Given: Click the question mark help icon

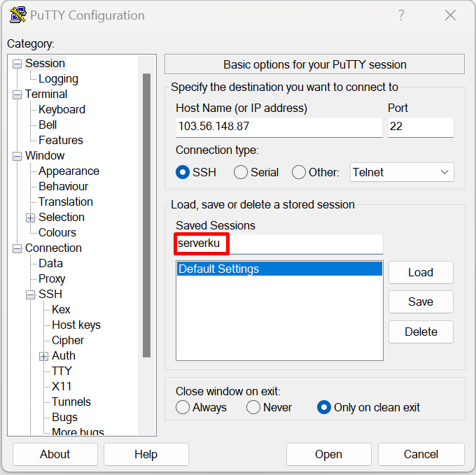Looking at the screenshot, I should click(x=401, y=15).
